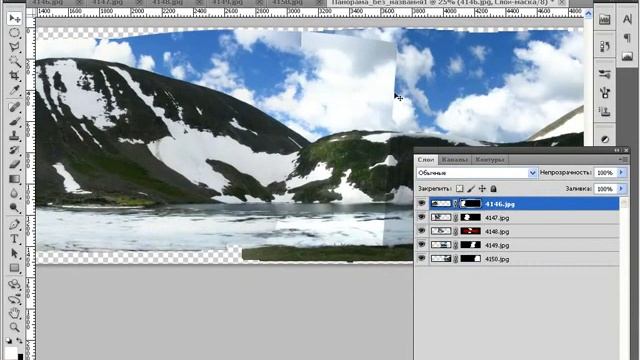Screen dimensions: 640x360
Task: Select the Magic Wand tool
Action: pyautogui.click(x=14, y=62)
